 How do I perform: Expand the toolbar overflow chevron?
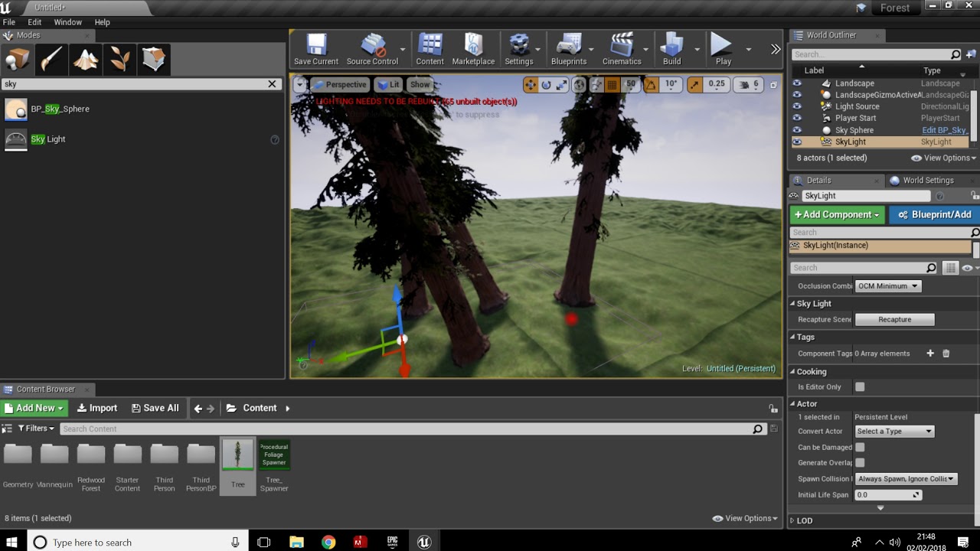point(775,50)
